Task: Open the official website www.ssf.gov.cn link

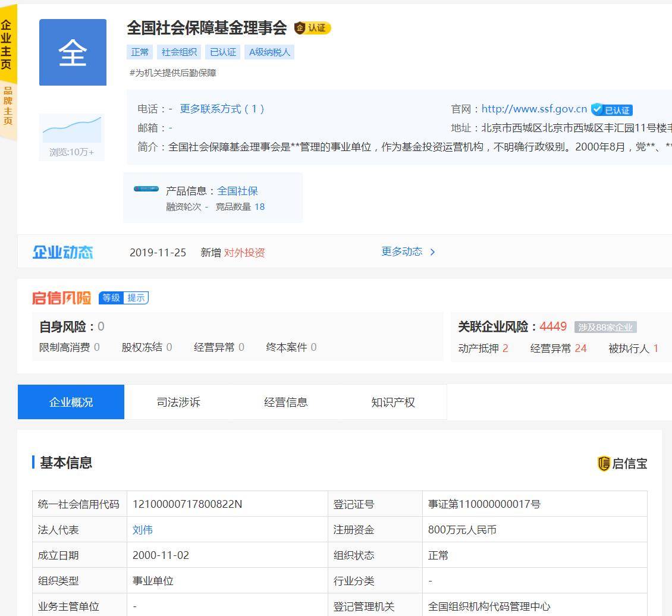Action: click(x=533, y=109)
